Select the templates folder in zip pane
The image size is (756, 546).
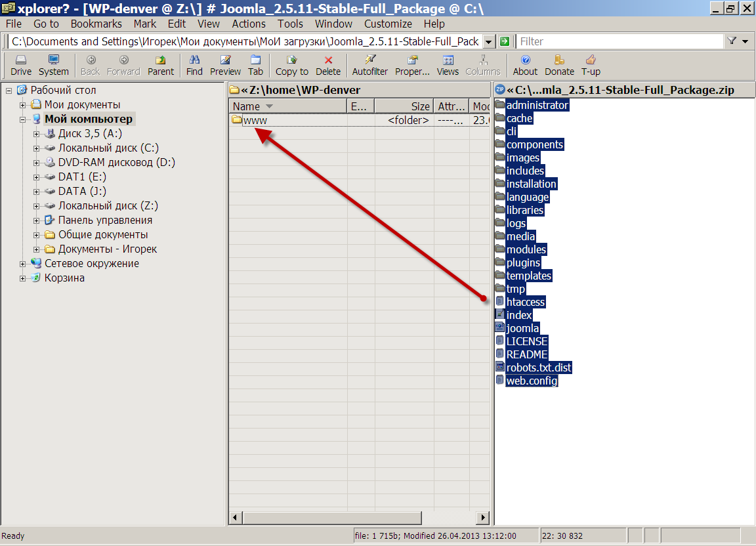(x=528, y=276)
